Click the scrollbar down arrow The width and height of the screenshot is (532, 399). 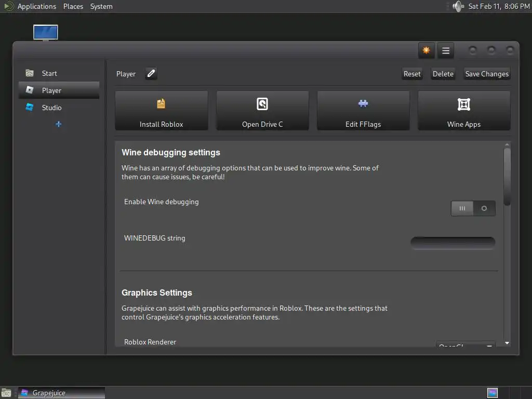pos(507,343)
